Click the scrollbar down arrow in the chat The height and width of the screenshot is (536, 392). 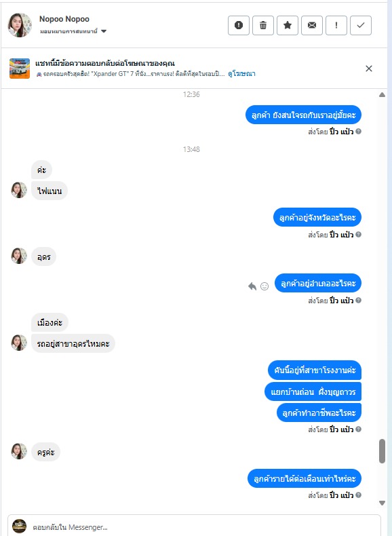[x=382, y=503]
